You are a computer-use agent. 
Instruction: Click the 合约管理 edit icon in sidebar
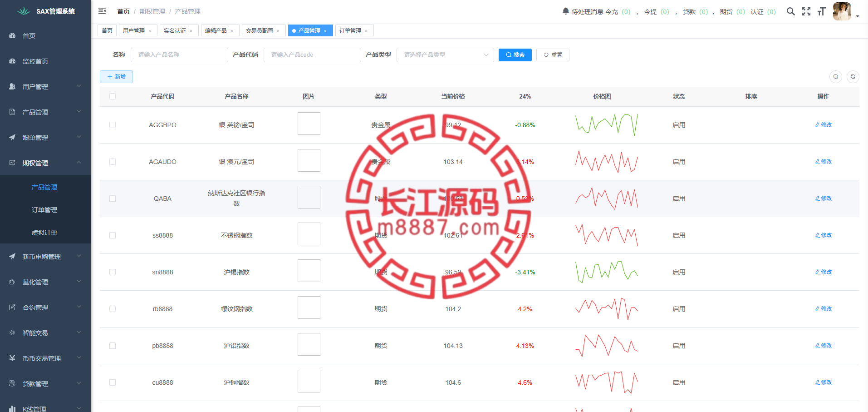[x=12, y=307]
